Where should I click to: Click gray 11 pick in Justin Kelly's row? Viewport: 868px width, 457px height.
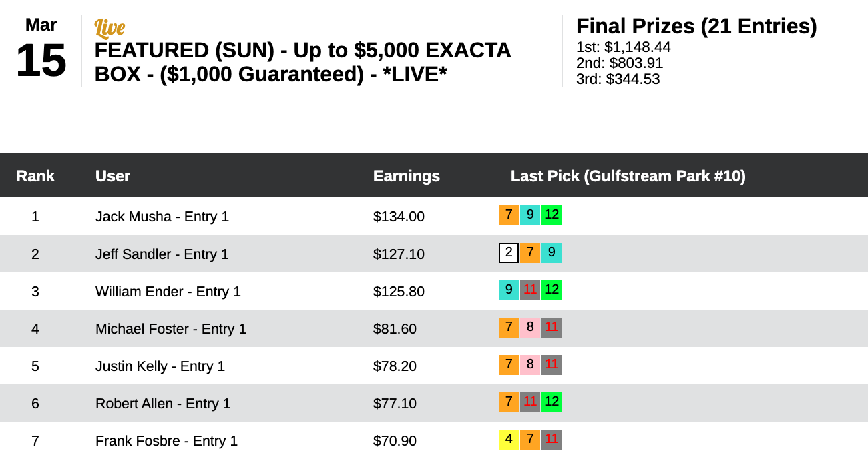(x=552, y=365)
